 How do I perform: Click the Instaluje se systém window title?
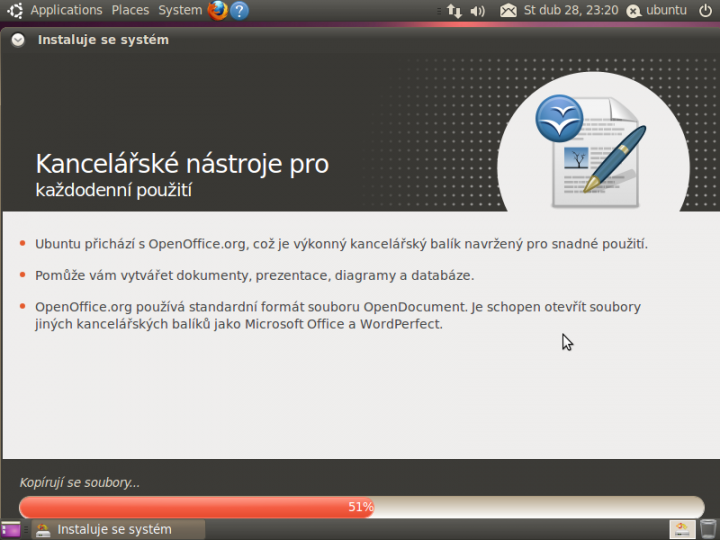pyautogui.click(x=103, y=40)
